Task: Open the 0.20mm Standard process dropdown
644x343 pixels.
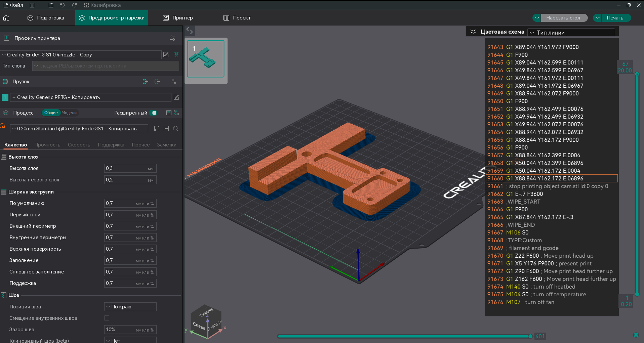Action: pos(79,129)
